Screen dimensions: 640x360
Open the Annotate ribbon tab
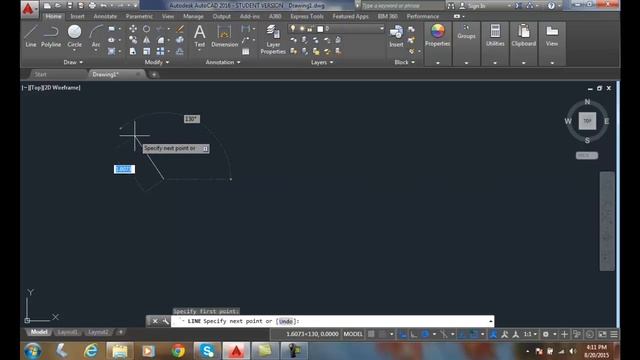[105, 16]
